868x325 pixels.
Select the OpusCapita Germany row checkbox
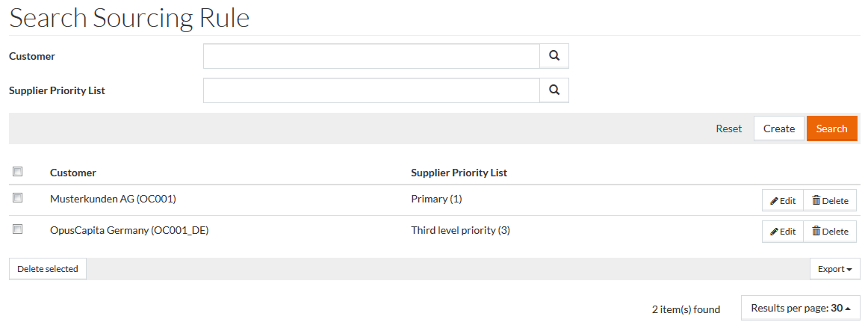point(18,229)
